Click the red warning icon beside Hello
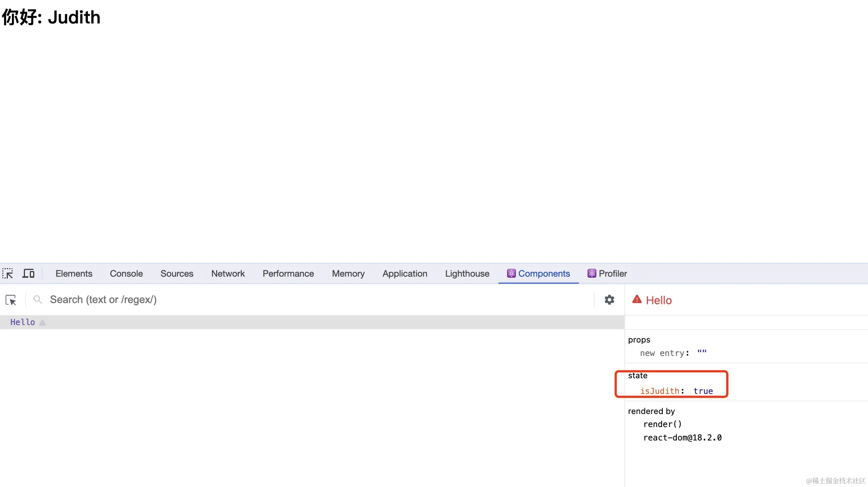The width and height of the screenshot is (868, 487). click(637, 299)
